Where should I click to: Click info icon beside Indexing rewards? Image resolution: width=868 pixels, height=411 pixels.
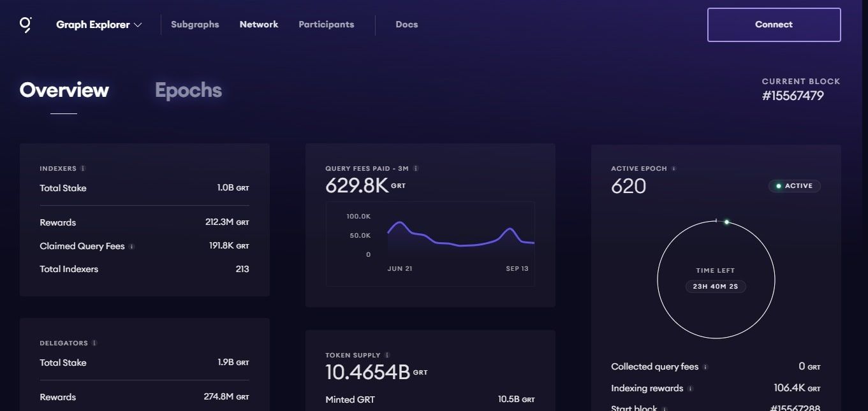point(690,389)
